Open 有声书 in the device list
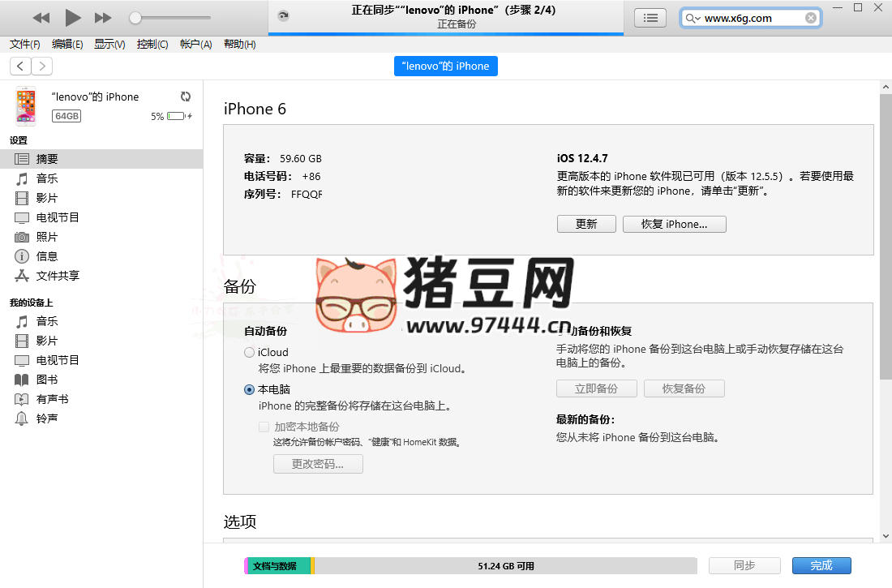The width and height of the screenshot is (892, 588). (x=50, y=398)
